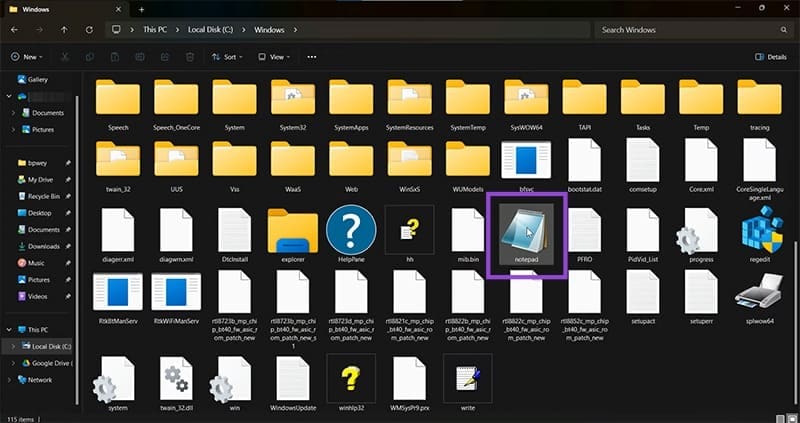Expand the Network tree node
The width and height of the screenshot is (800, 423).
pos(9,380)
